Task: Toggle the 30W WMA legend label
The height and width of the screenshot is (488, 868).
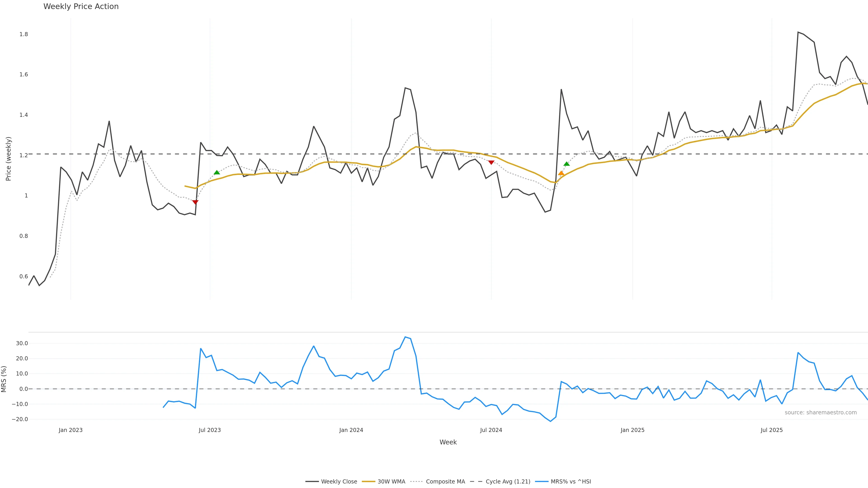Action: click(x=391, y=482)
